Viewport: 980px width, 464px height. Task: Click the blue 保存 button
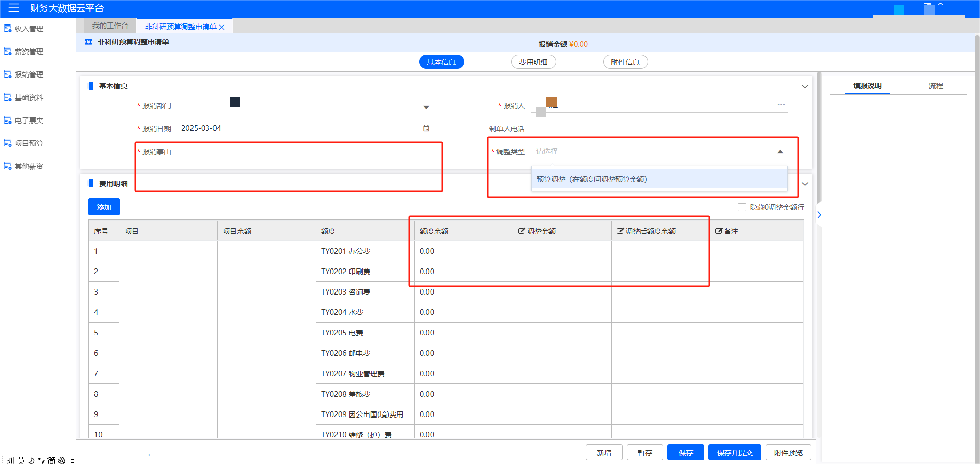[686, 453]
